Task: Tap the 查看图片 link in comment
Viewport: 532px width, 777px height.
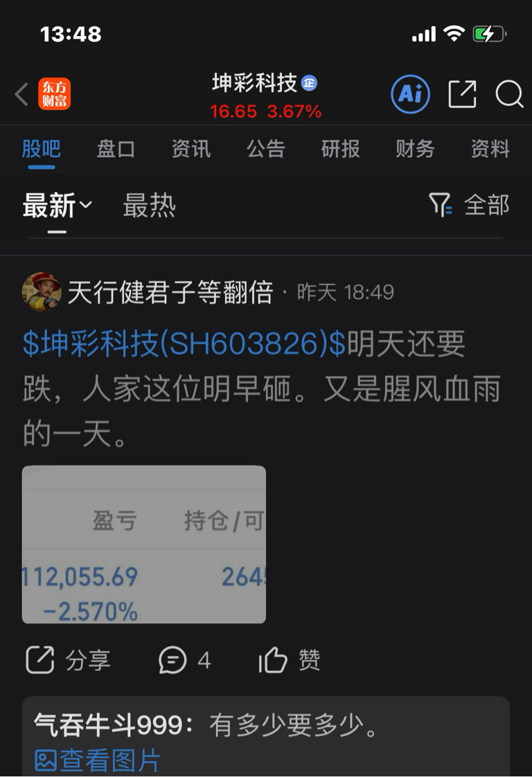Action: 98,760
